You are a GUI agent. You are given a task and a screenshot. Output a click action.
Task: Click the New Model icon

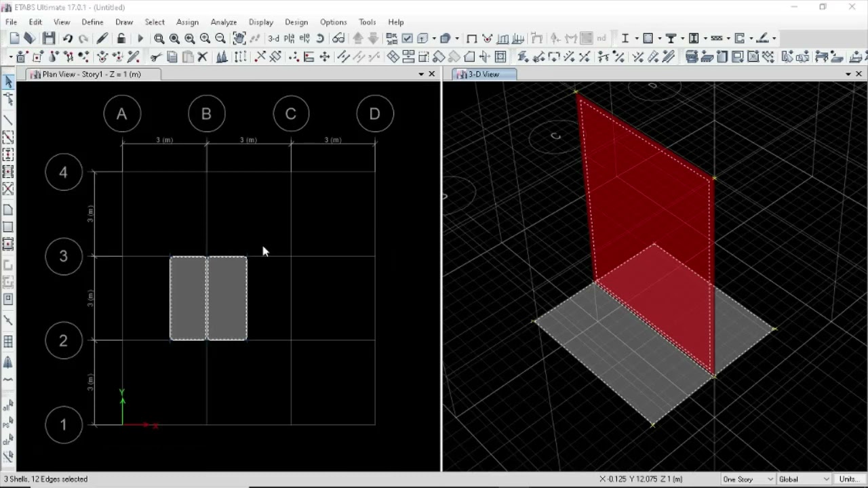coord(14,39)
